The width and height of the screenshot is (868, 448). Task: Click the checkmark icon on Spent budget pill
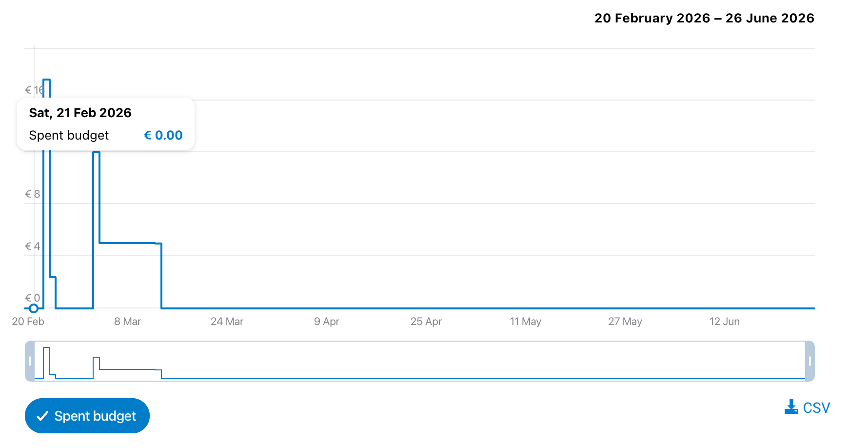pos(42,416)
